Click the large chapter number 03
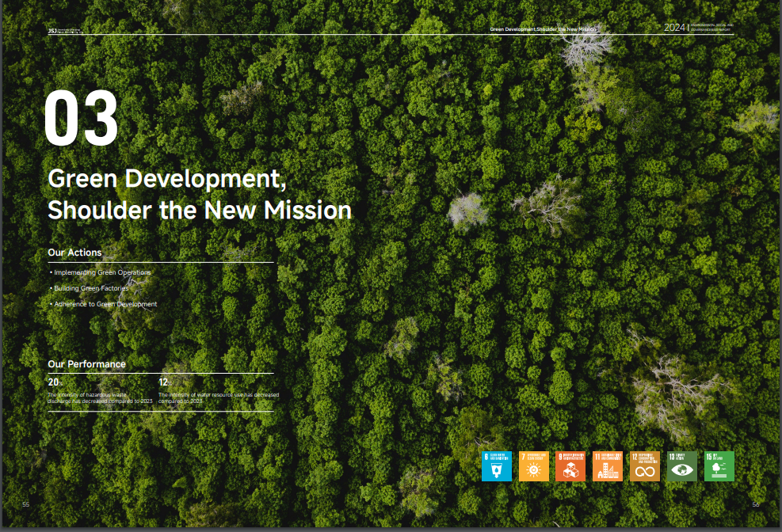The height and width of the screenshot is (532, 782). tap(82, 119)
